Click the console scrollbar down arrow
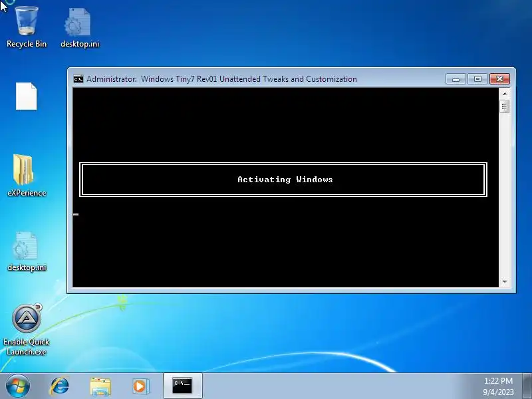 tap(505, 281)
